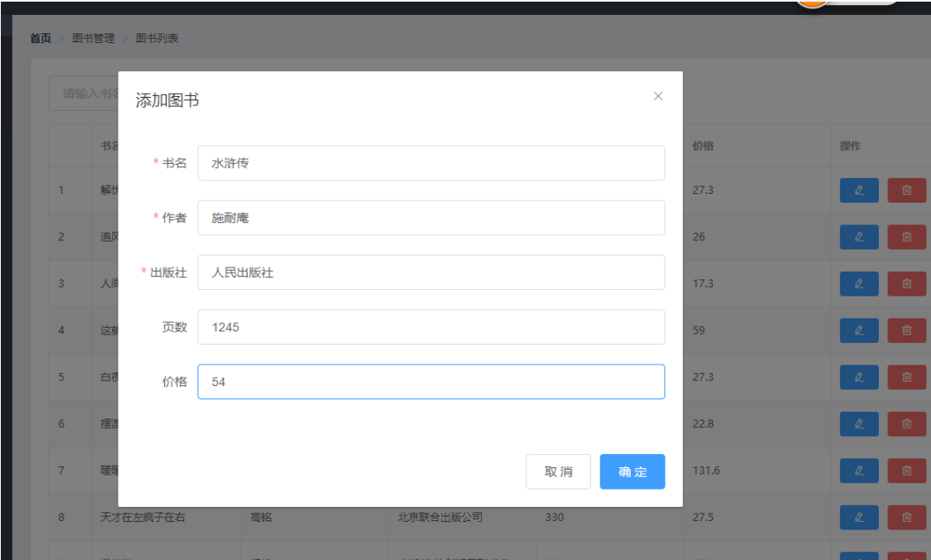The width and height of the screenshot is (931, 560).
Task: Click the 价格 input containing 54
Action: pos(431,381)
